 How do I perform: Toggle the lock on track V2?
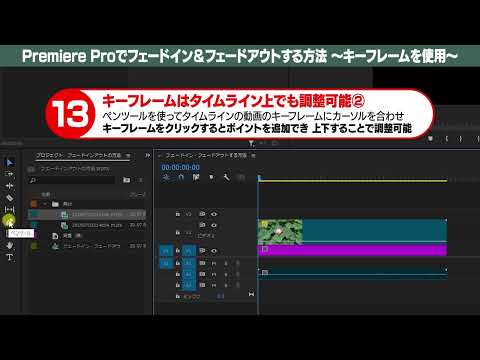tap(178, 232)
